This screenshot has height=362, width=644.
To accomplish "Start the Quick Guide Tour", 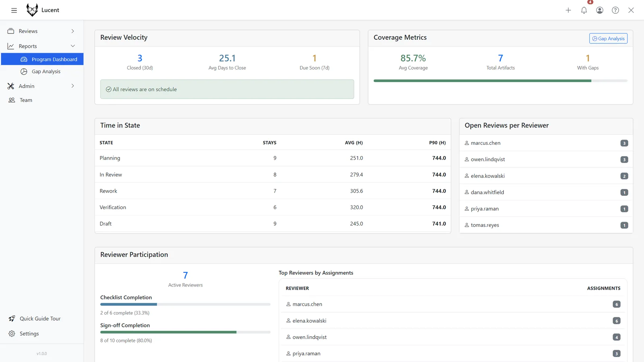I will [x=42, y=319].
